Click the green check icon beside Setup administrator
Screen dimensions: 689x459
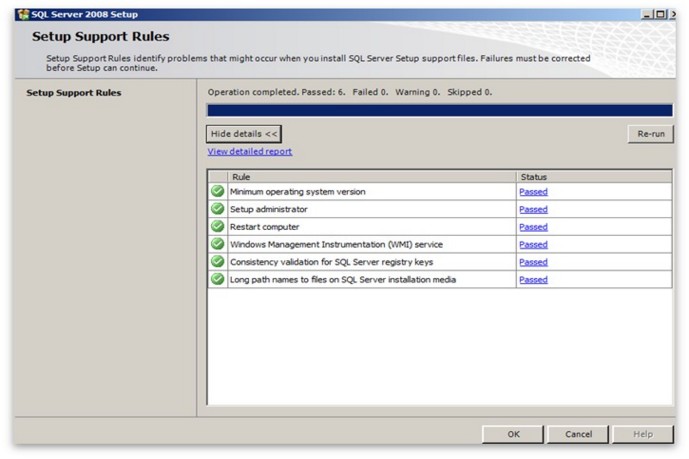pyautogui.click(x=218, y=209)
